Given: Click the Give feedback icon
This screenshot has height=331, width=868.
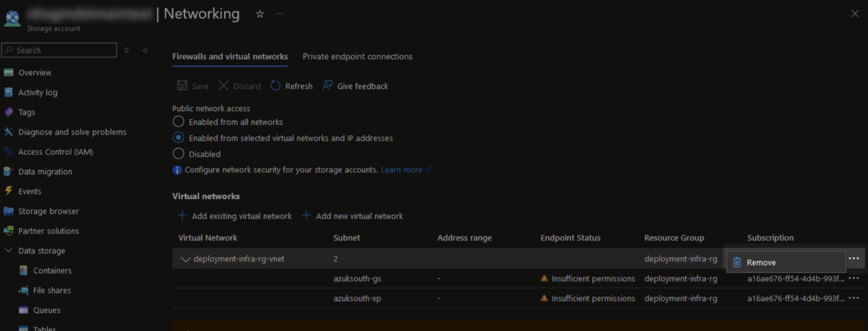Looking at the screenshot, I should pos(328,85).
